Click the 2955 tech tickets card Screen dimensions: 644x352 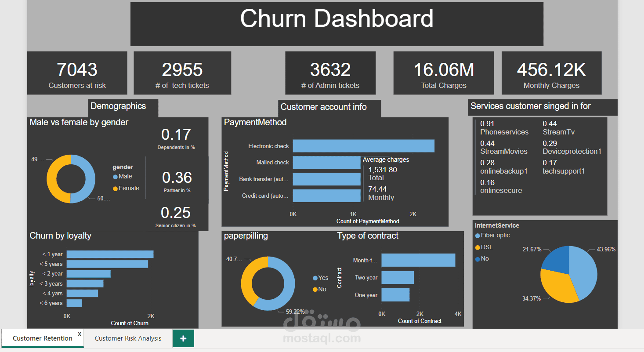tap(182, 73)
